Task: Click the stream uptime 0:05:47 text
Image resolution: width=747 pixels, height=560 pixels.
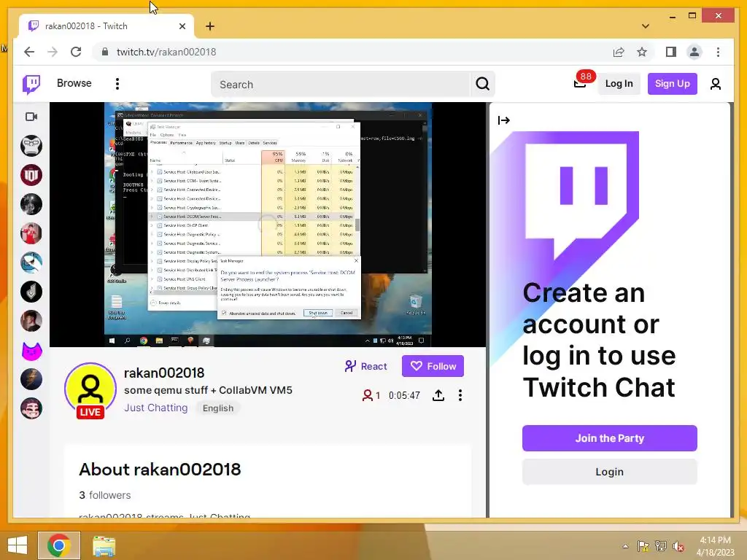Action: click(404, 395)
